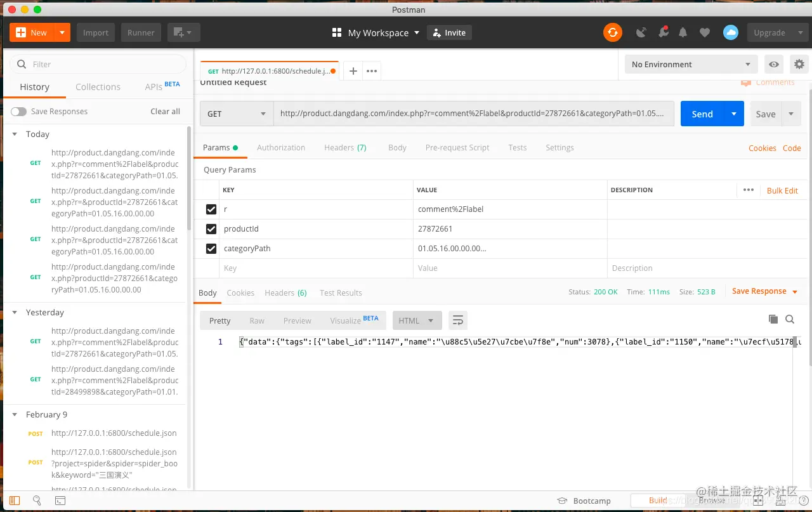Click the Filter search field

click(x=98, y=64)
